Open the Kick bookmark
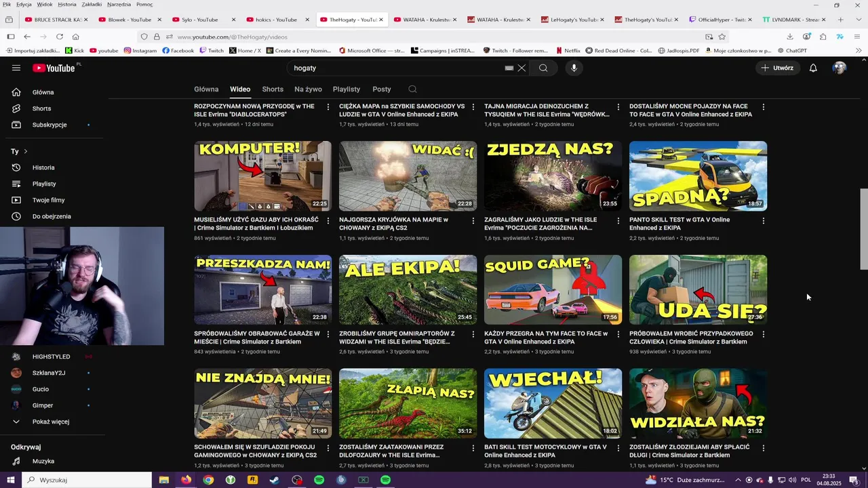The image size is (868, 488). [75, 50]
